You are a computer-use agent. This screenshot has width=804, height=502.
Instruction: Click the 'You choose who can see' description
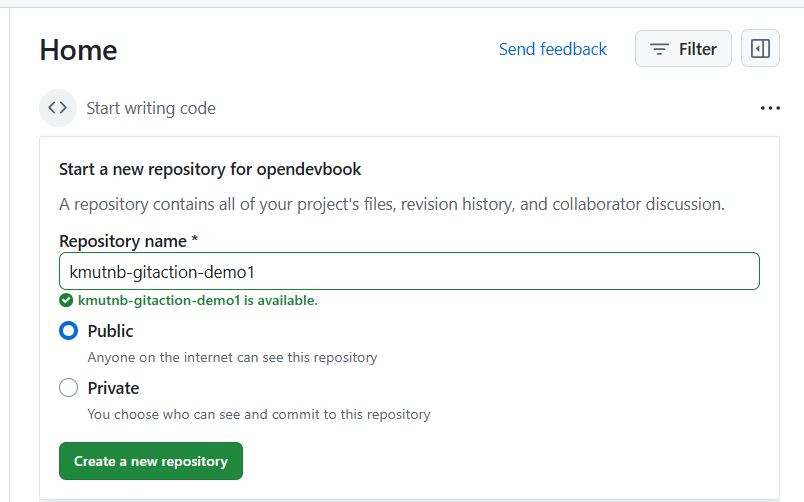click(258, 414)
